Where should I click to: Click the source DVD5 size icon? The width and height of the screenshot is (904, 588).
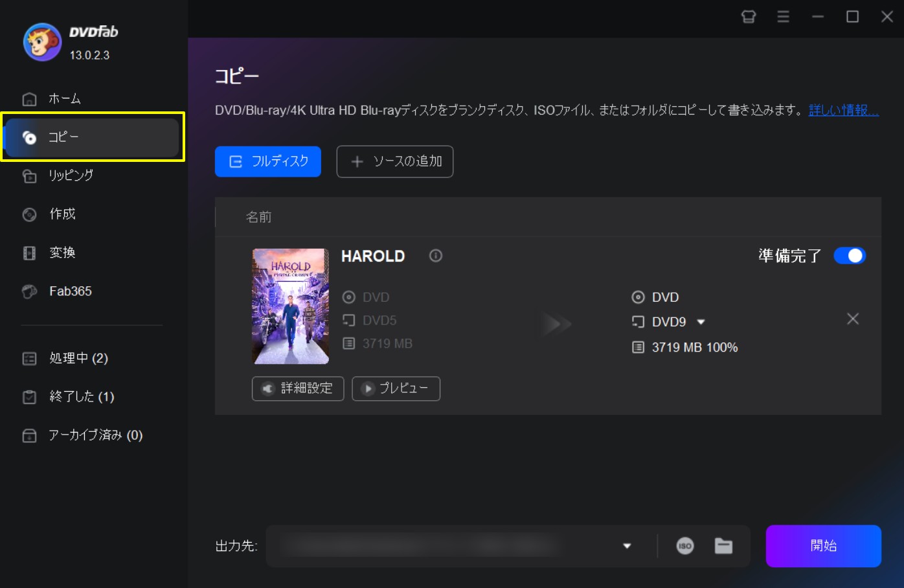(x=349, y=321)
